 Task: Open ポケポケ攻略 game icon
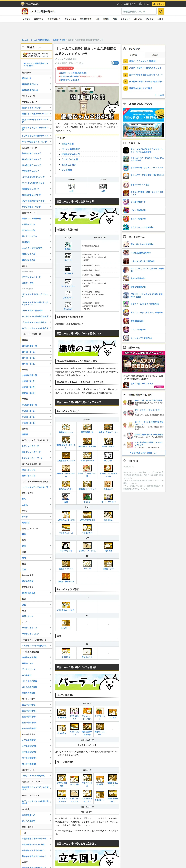(x=126, y=168)
